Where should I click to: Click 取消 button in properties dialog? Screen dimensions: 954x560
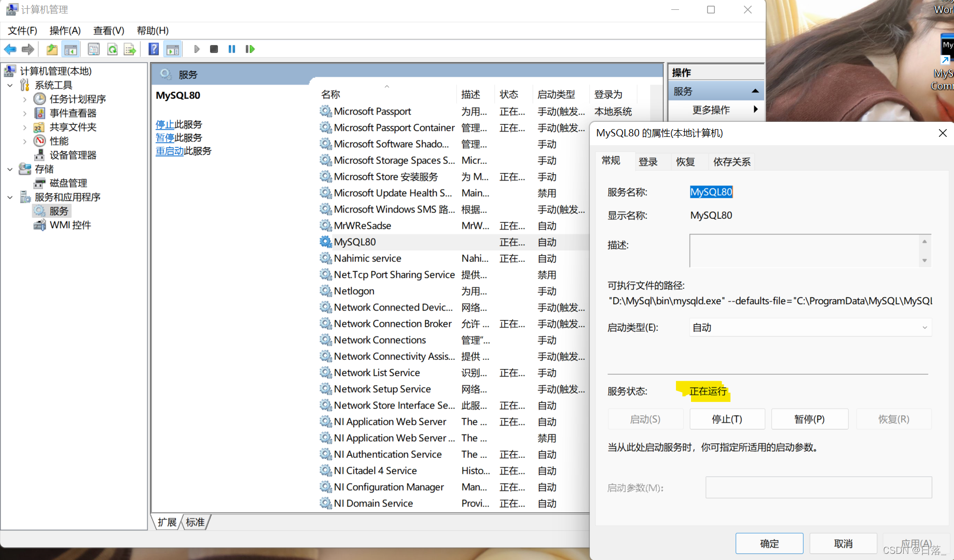coord(843,543)
